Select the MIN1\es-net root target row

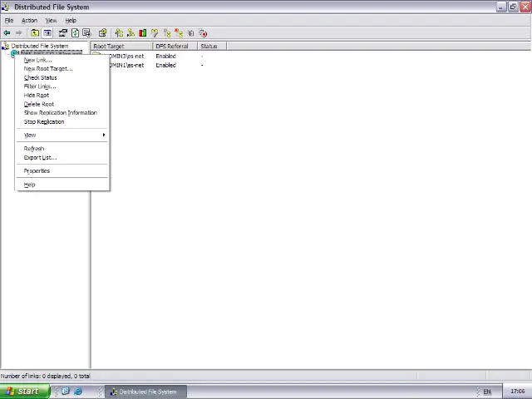(126, 65)
